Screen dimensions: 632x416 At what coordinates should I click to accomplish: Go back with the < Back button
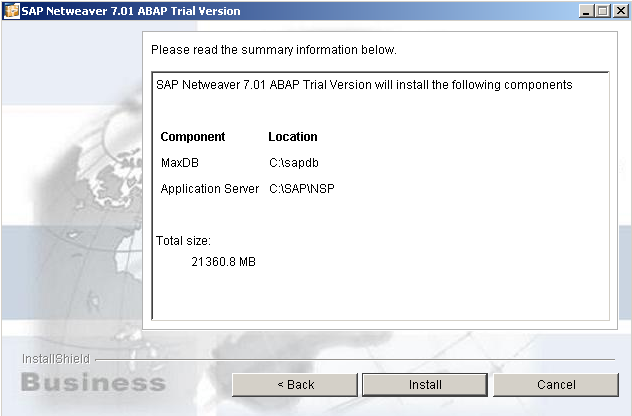[295, 385]
